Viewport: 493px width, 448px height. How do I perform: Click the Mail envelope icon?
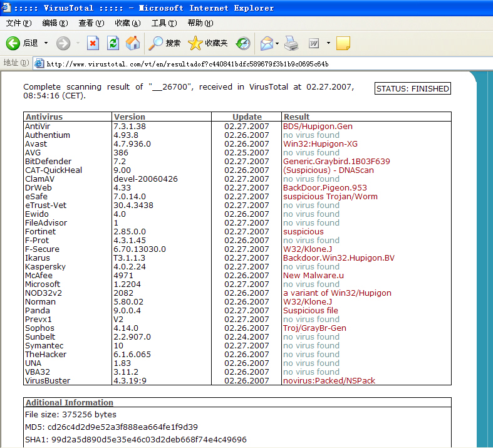(x=266, y=43)
